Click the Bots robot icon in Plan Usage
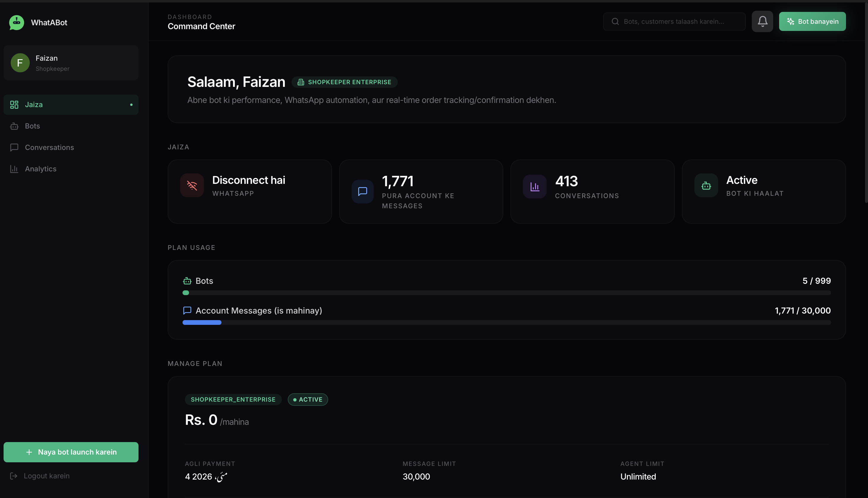The image size is (868, 498). [x=187, y=281]
